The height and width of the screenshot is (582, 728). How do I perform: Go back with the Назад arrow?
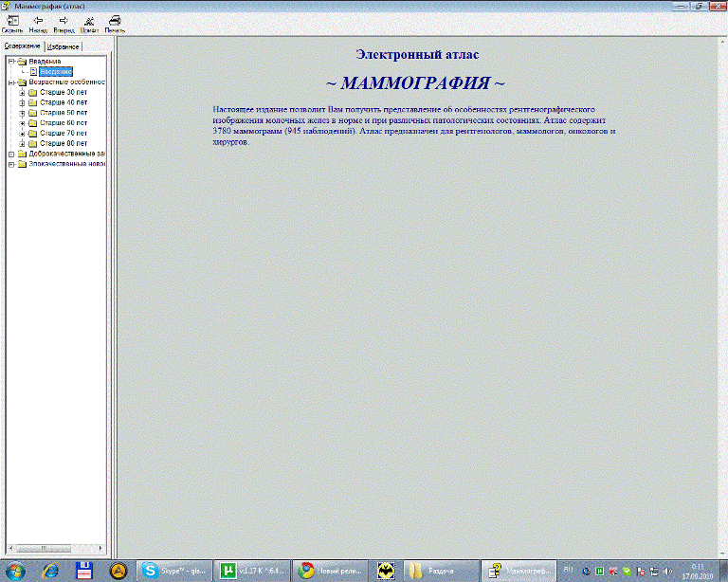pos(38,24)
